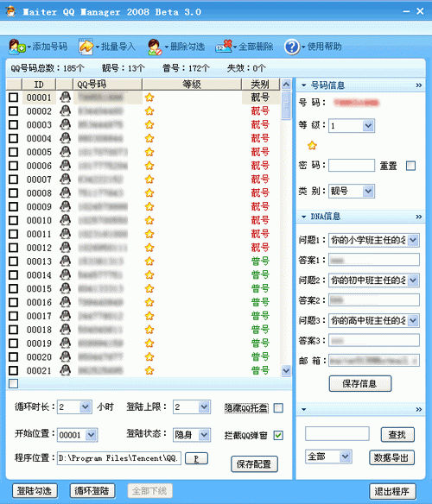432x504 pixels.
Task: Uncheck the 拦截QQ弹窗 checkbox
Action: 278,435
